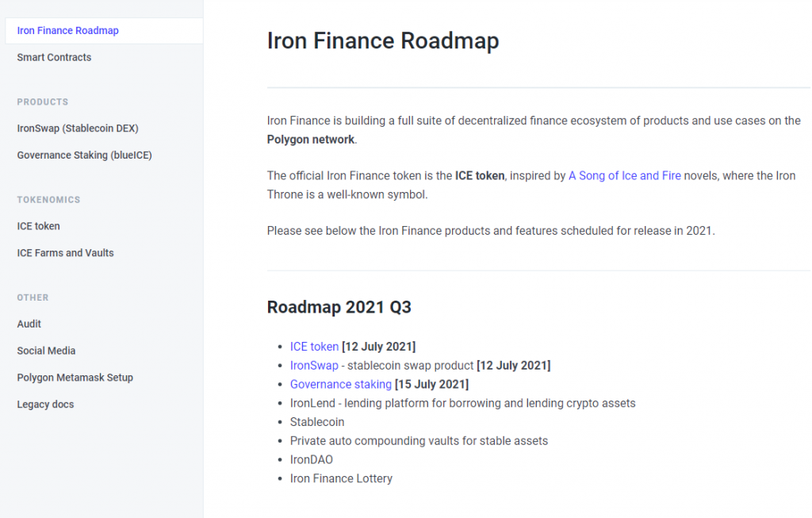Click the PRODUCTS section header in sidebar
812x518 pixels.
(43, 102)
